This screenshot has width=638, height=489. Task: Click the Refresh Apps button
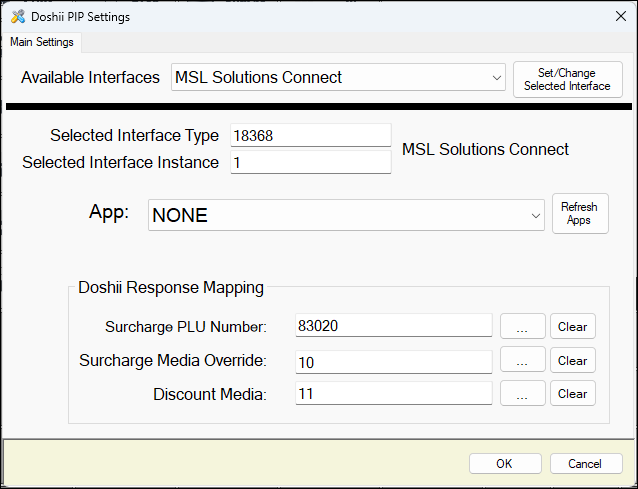pyautogui.click(x=580, y=214)
